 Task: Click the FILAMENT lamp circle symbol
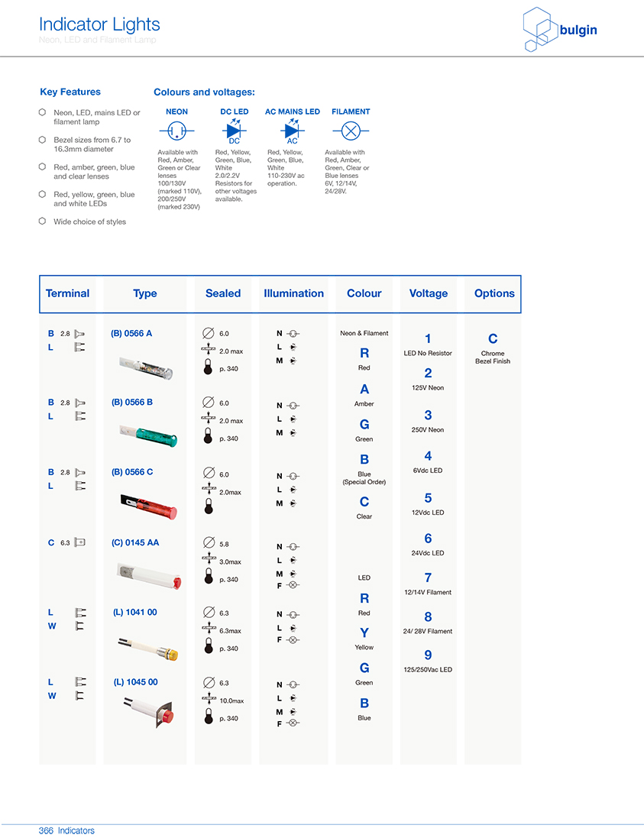351,131
